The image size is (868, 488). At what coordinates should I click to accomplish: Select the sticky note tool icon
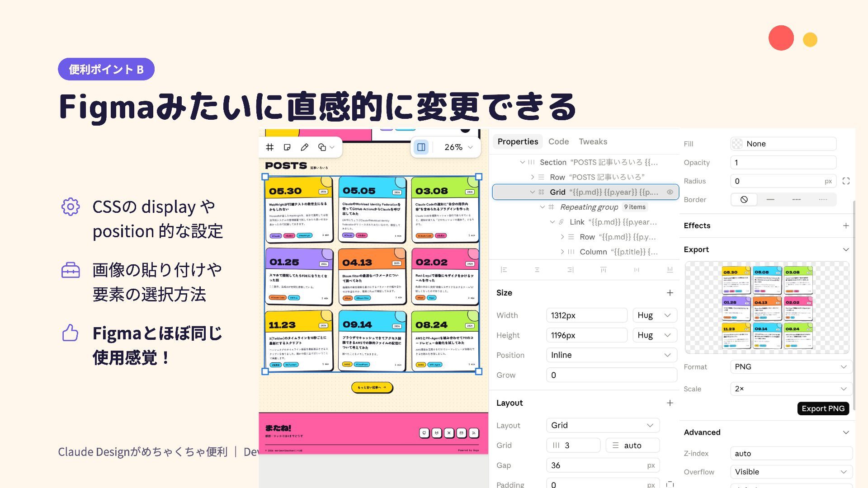coord(287,147)
